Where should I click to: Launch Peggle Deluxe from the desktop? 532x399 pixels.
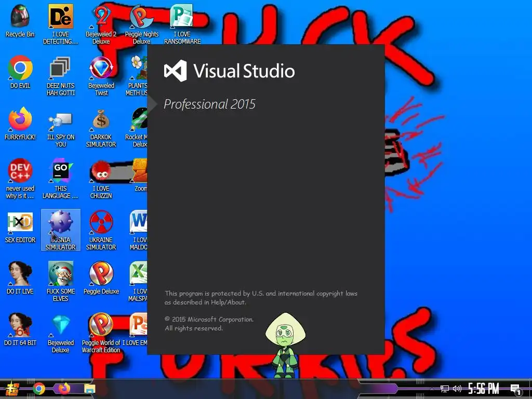pos(101,277)
